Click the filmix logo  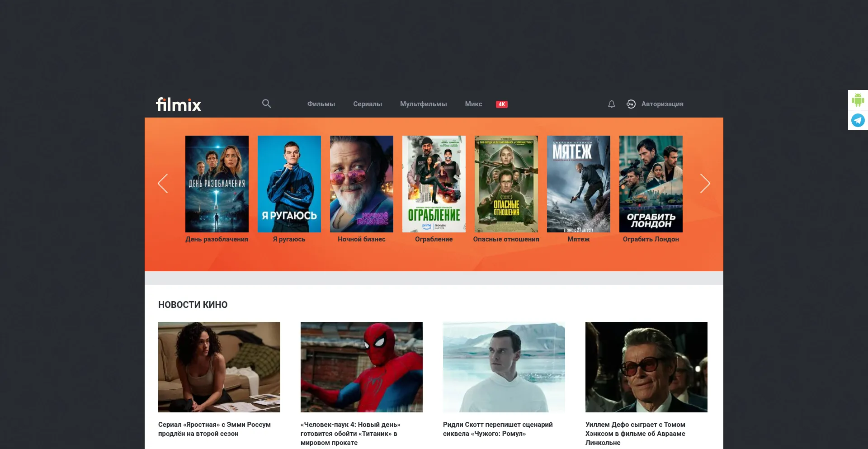(179, 104)
